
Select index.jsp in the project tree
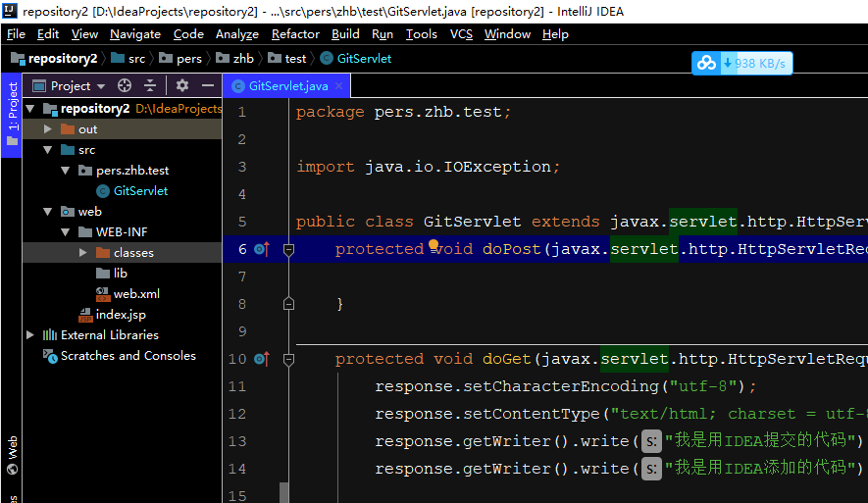[x=121, y=315]
